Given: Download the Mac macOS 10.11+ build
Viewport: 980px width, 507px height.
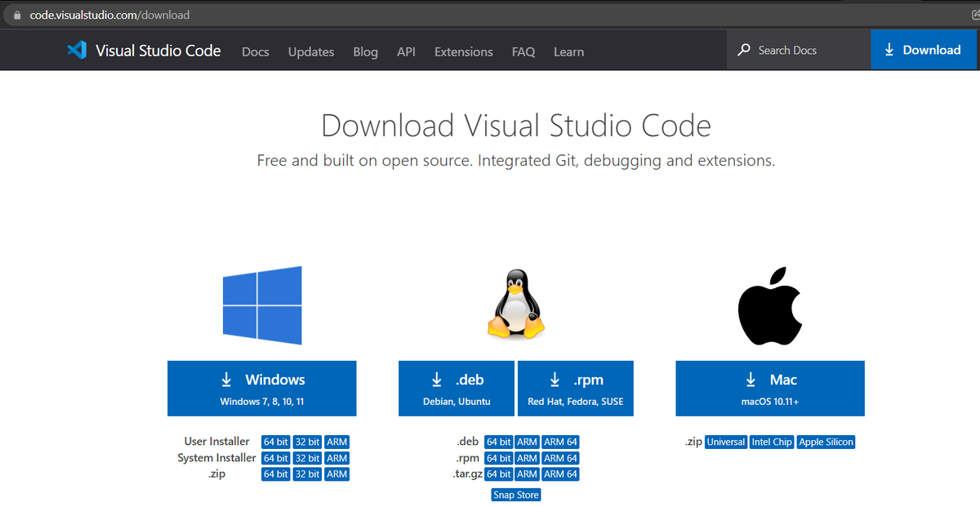Looking at the screenshot, I should tap(770, 389).
